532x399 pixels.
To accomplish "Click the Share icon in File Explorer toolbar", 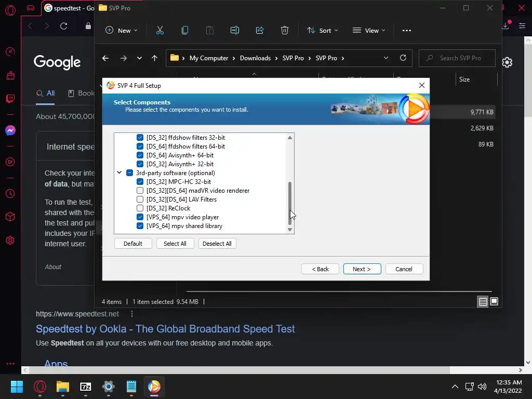I will coord(260,31).
